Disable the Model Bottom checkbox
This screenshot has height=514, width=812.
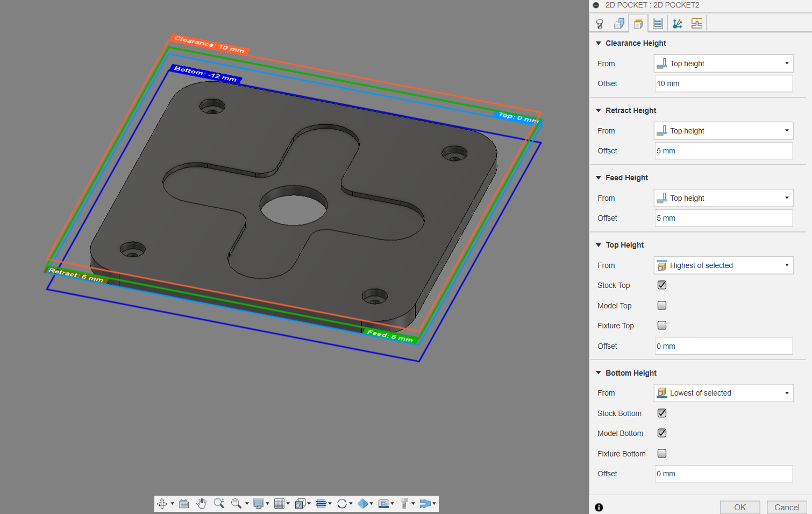pos(662,433)
